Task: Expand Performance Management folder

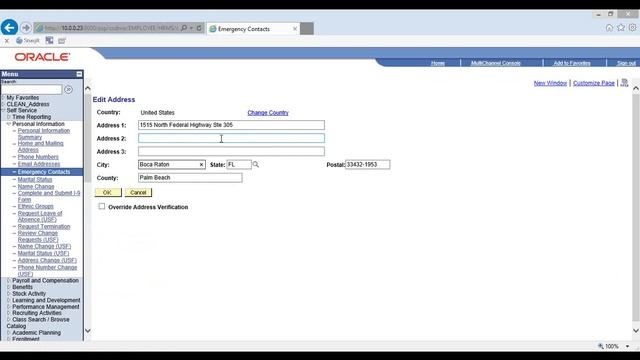Action: click(9, 307)
